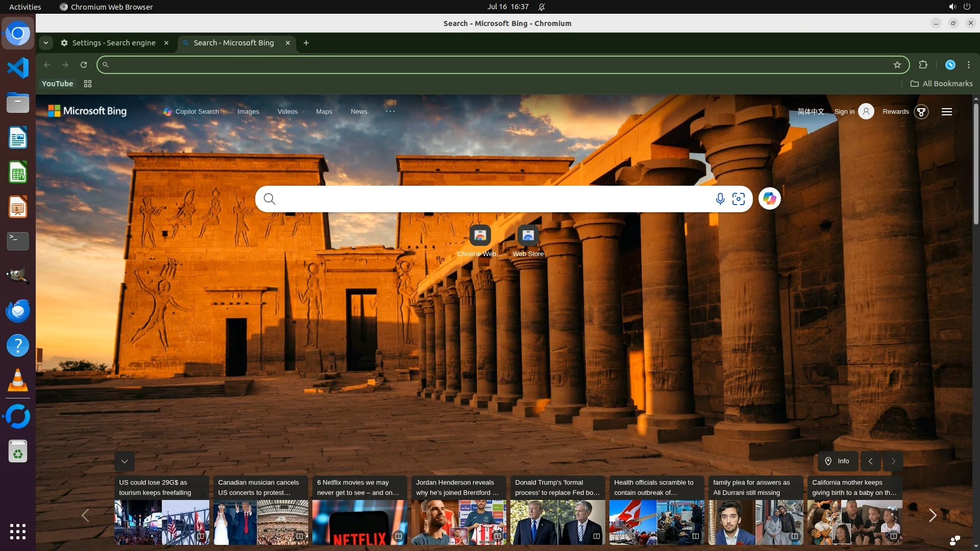Switch to the Settings - Search engine tab
This screenshot has height=551, width=980.
(x=113, y=43)
